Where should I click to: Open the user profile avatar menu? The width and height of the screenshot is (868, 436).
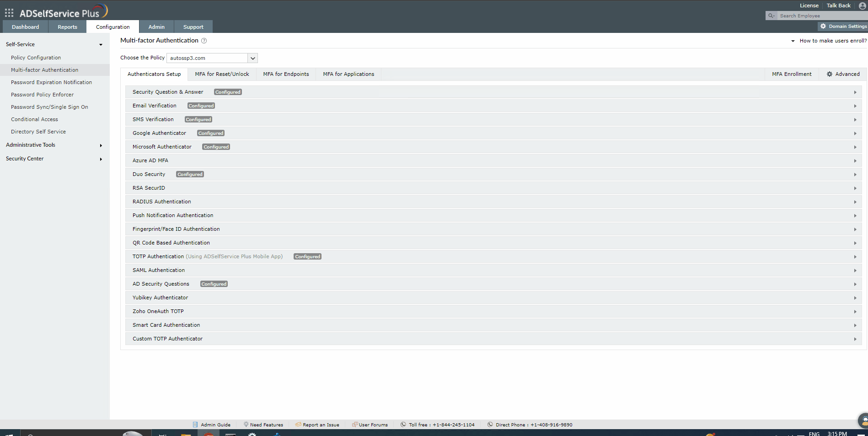(863, 6)
